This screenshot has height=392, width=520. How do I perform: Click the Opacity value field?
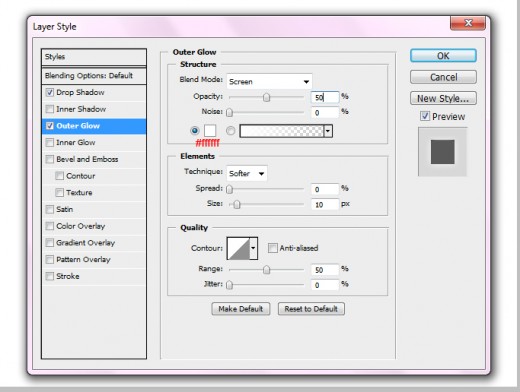click(325, 97)
